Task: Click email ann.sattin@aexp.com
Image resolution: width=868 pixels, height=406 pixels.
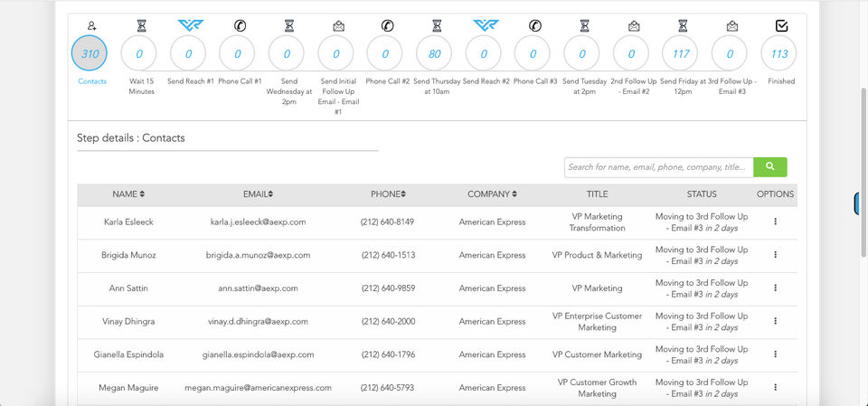Action: pyautogui.click(x=258, y=288)
